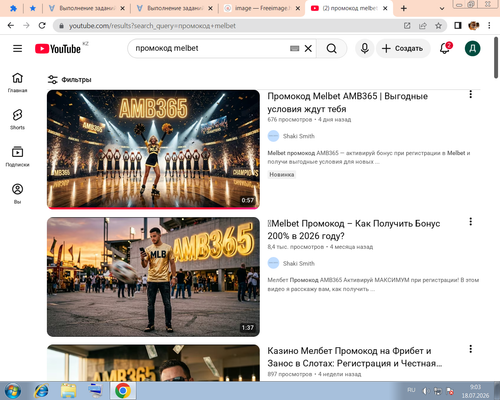The width and height of the screenshot is (500, 400).
Task: Open the YouTube hamburger guide menu
Action: coord(17,49)
